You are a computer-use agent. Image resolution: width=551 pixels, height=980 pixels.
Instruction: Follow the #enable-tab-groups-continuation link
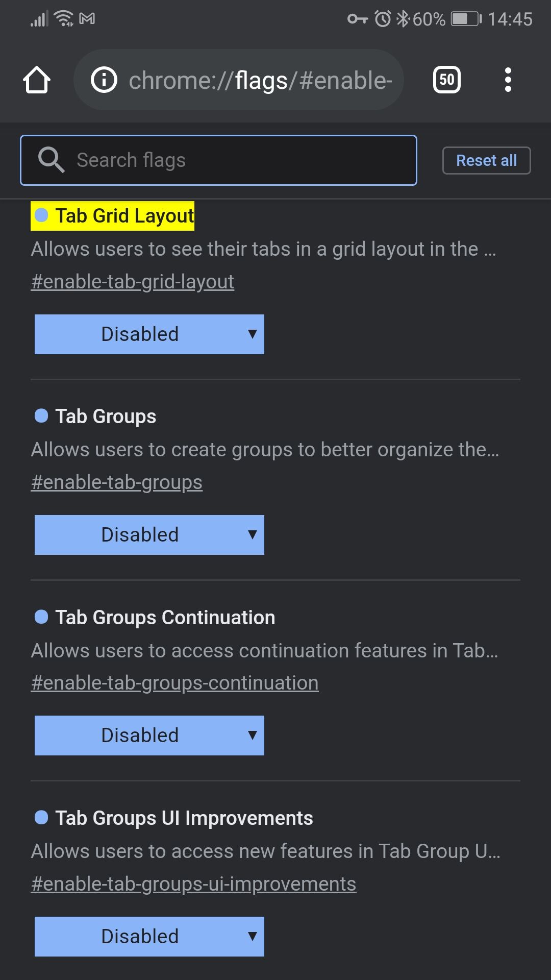[x=175, y=683]
